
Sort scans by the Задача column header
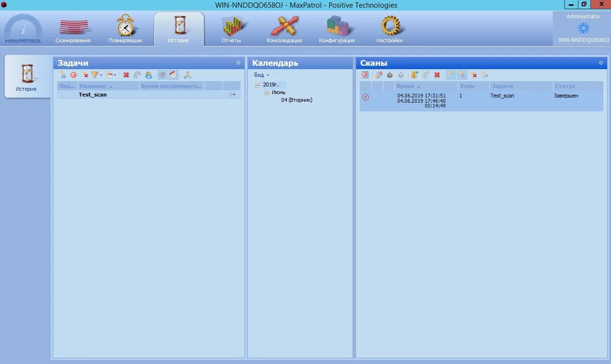(x=521, y=86)
